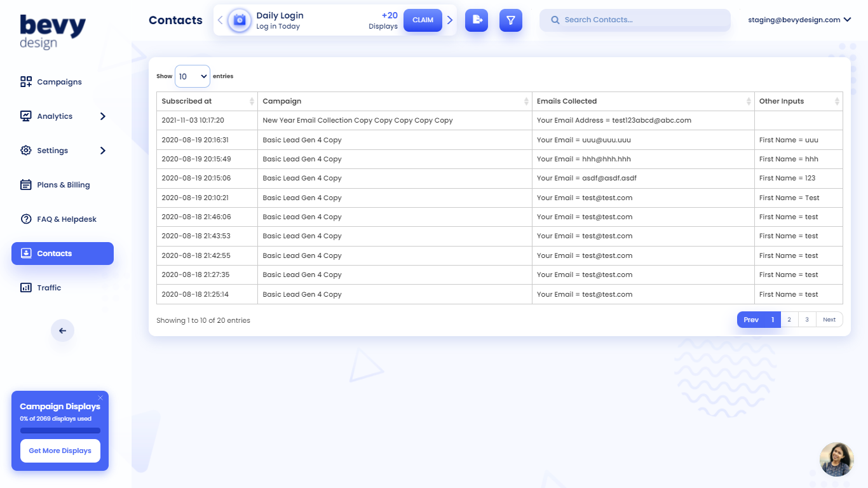Toggle sorting on Other Inputs column
Viewport: 868px width, 488px height.
[x=837, y=100]
